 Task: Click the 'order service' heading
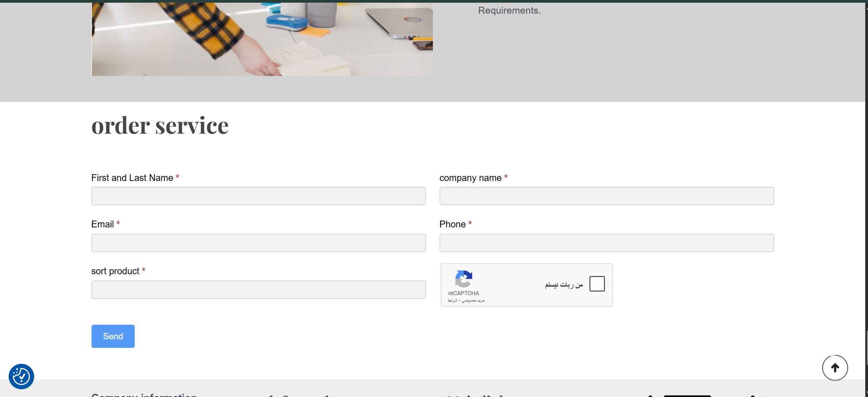[x=160, y=126]
